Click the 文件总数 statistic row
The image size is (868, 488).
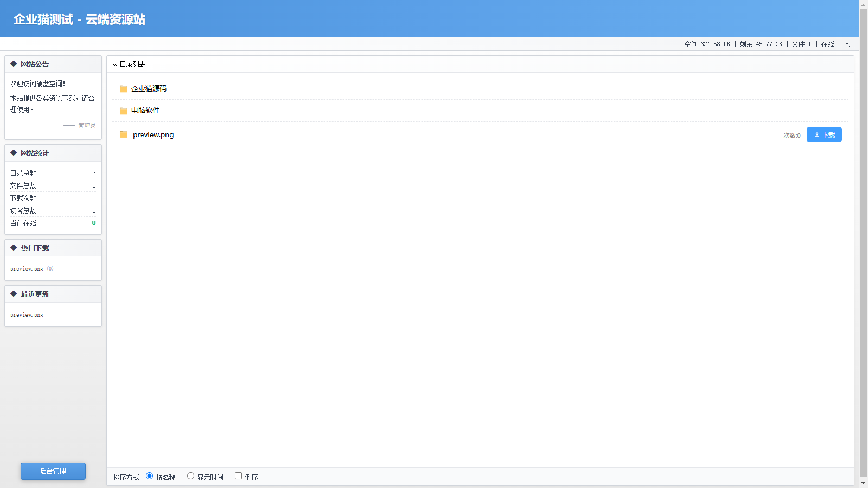point(53,185)
